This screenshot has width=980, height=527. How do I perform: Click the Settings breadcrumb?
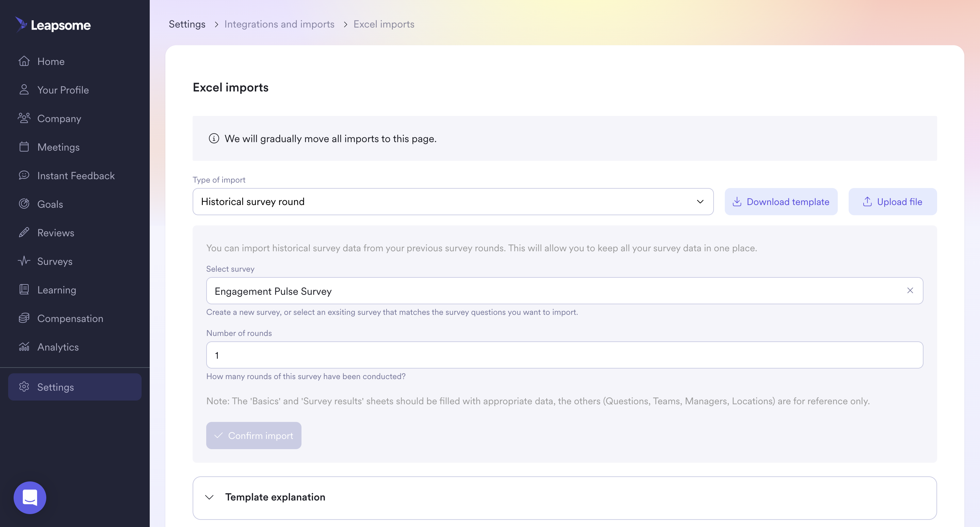click(x=187, y=24)
